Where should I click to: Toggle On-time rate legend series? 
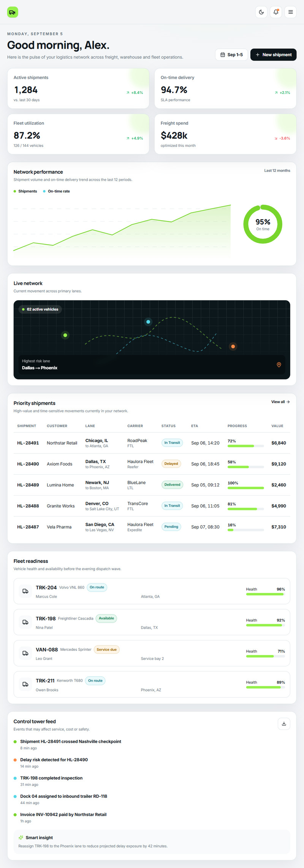(57, 191)
